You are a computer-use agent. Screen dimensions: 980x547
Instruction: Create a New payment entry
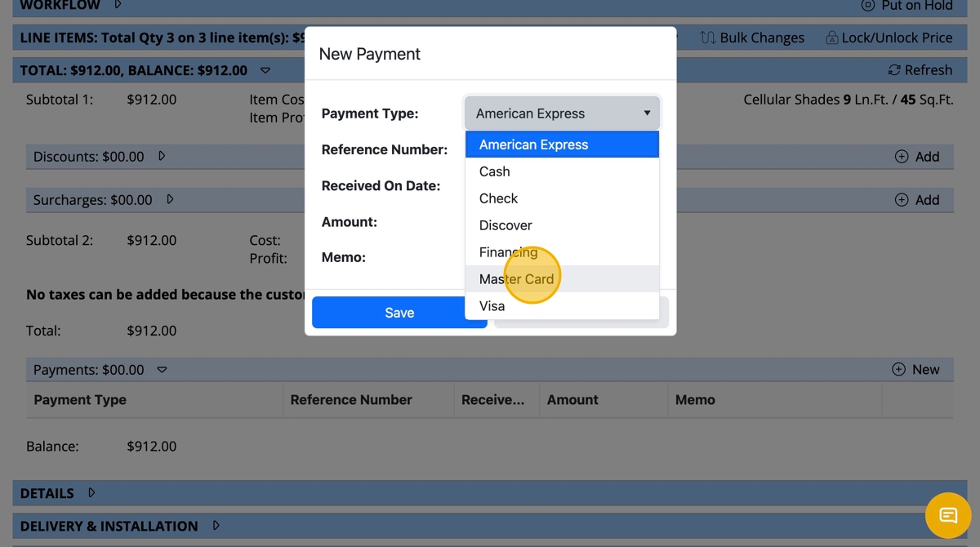click(x=915, y=370)
